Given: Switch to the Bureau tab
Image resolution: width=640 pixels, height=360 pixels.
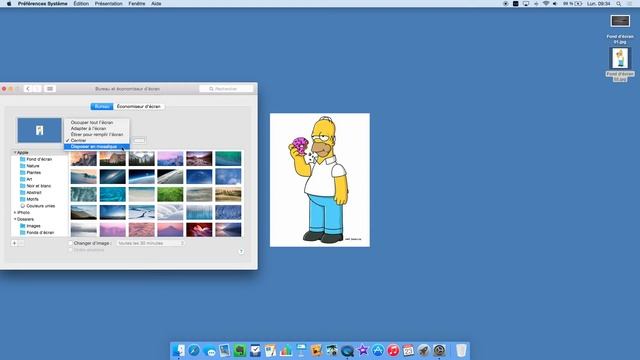Looking at the screenshot, I should click(x=102, y=107).
